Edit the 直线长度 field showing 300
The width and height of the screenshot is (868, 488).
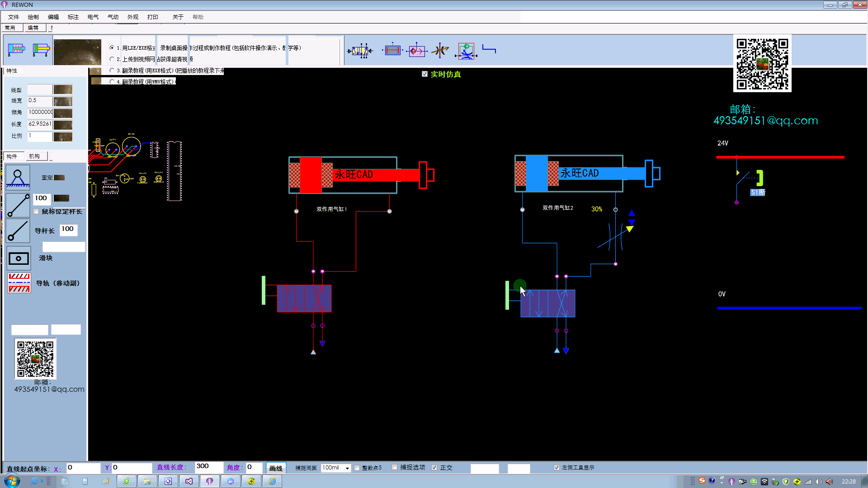209,467
